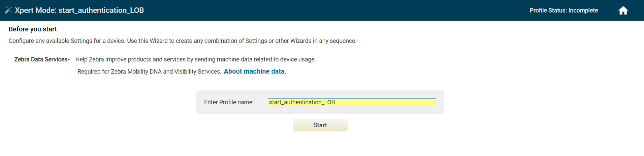Click empty header area between title and status
The height and width of the screenshot is (156, 644).
pyautogui.click(x=337, y=10)
